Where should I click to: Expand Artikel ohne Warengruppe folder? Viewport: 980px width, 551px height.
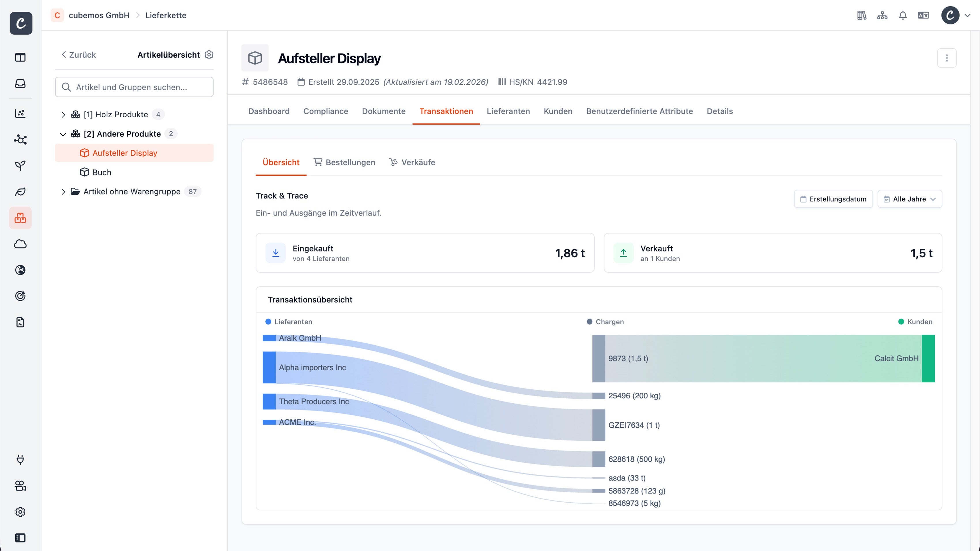point(63,192)
